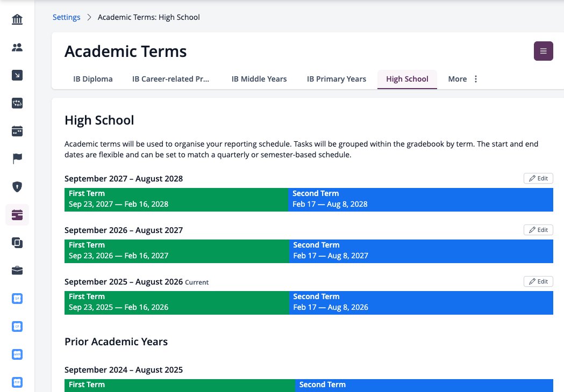Open the flag icon in sidebar
Screen dimensions: 564x392
coord(17,158)
